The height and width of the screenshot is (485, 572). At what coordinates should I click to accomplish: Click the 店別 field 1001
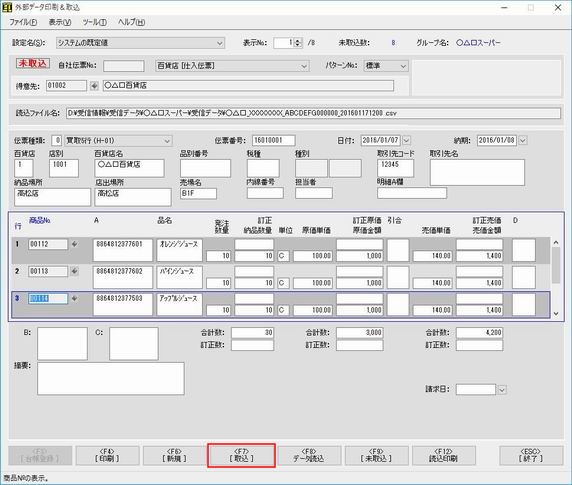click(64, 168)
